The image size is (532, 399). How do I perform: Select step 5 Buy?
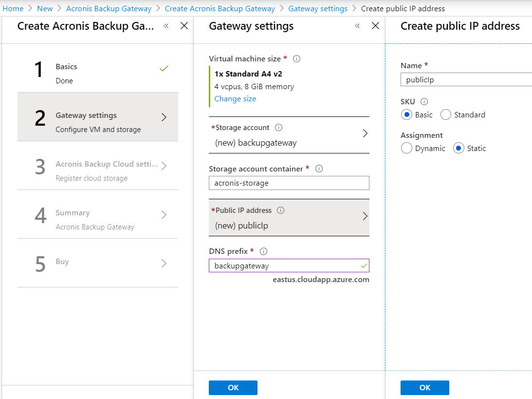point(98,263)
